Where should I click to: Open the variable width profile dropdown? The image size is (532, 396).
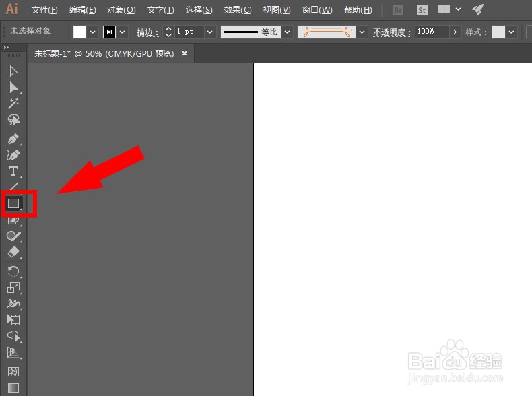[x=287, y=32]
